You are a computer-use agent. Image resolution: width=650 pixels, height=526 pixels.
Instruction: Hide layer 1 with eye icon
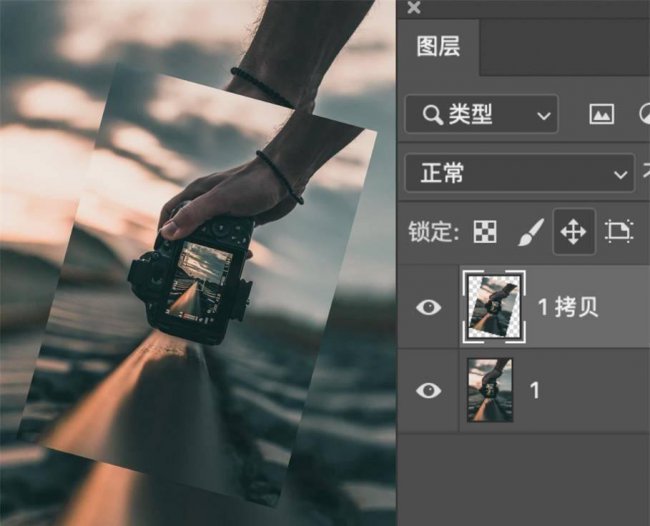(x=428, y=390)
